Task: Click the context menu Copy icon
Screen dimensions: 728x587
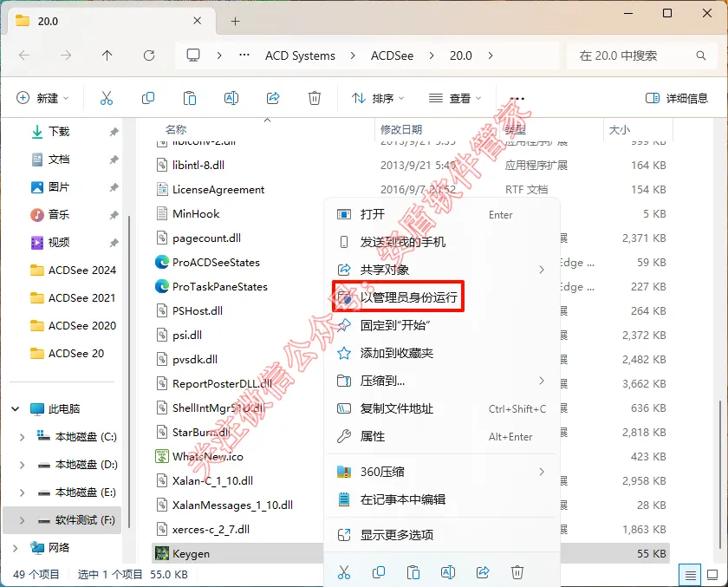Action: click(x=379, y=572)
